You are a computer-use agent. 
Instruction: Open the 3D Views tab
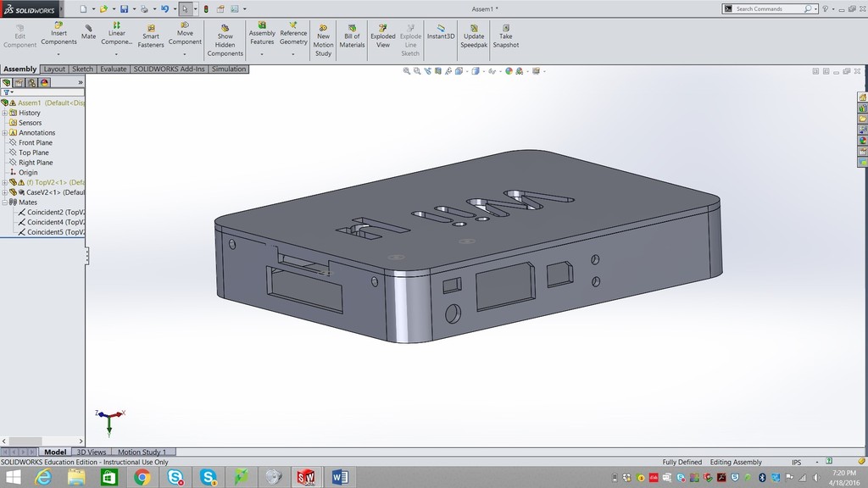pyautogui.click(x=92, y=452)
